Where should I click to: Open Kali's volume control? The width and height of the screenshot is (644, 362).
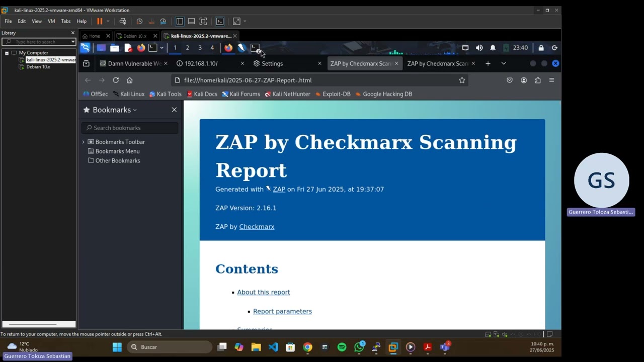479,48
